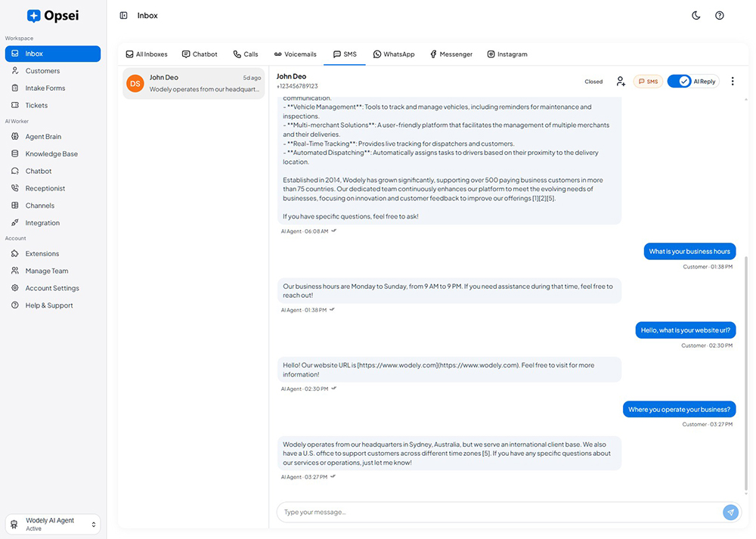The width and height of the screenshot is (756, 539).
Task: Click the Extensions puzzle icon
Action: click(15, 253)
